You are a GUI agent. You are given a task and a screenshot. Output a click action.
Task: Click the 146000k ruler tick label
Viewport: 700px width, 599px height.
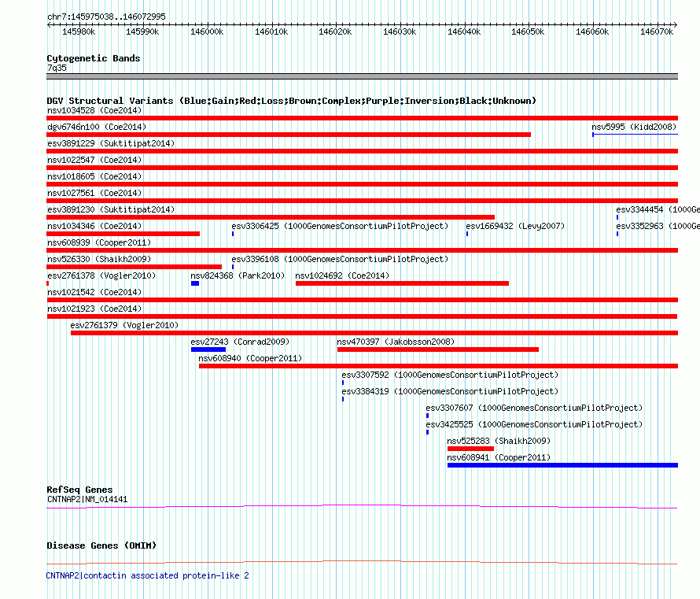pyautogui.click(x=207, y=31)
